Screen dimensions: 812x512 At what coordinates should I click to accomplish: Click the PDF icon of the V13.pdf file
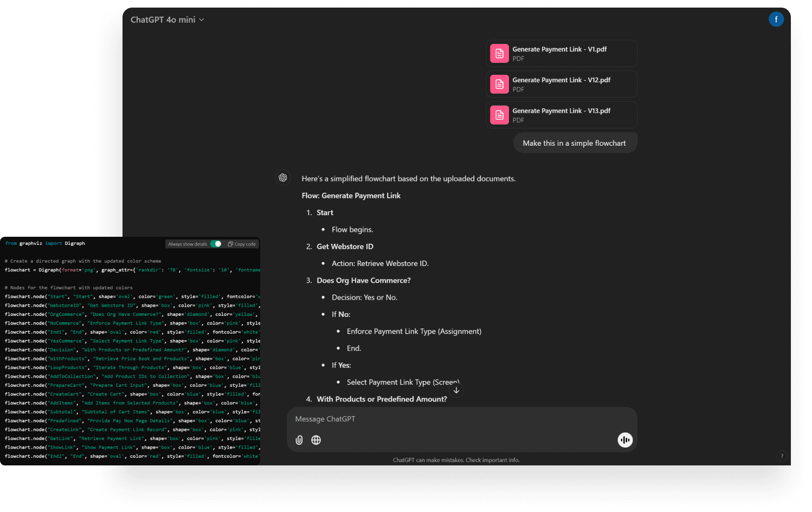[x=499, y=115]
